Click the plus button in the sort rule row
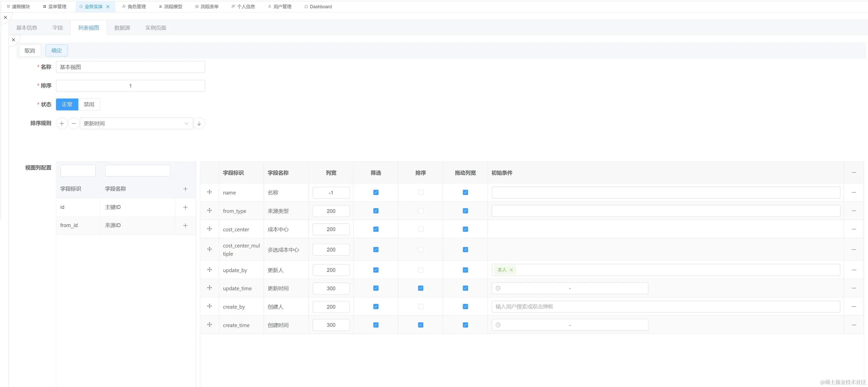The width and height of the screenshot is (868, 387). coord(62,123)
